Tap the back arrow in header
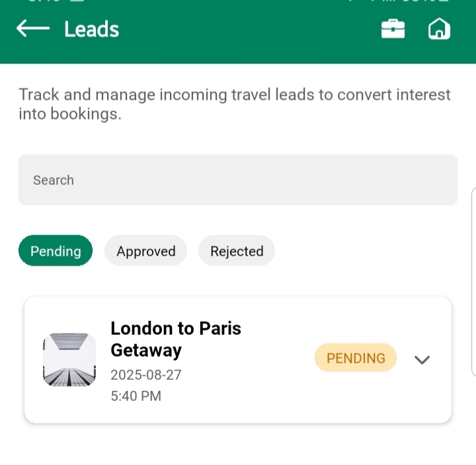Viewport: 476px width, 465px height. pos(33,28)
